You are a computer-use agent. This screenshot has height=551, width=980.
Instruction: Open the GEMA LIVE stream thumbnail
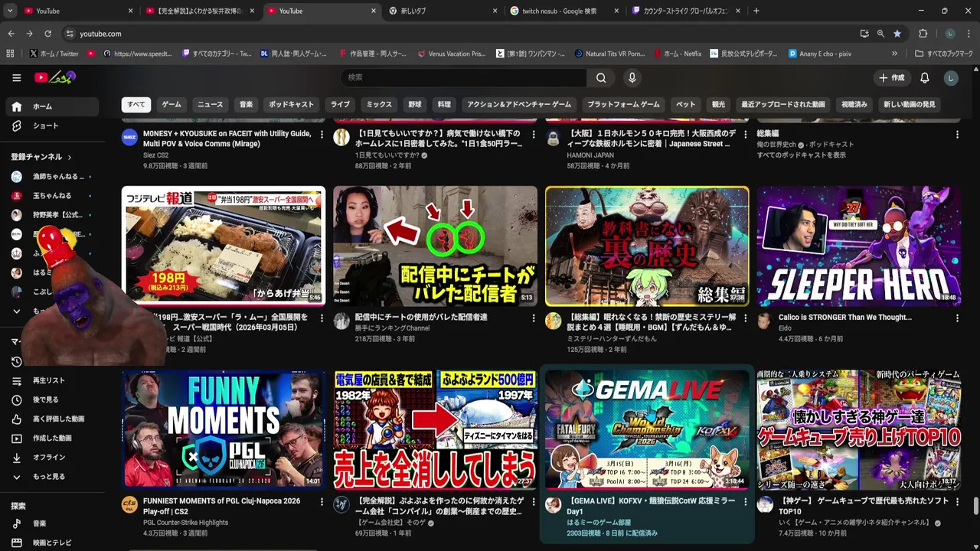(647, 430)
